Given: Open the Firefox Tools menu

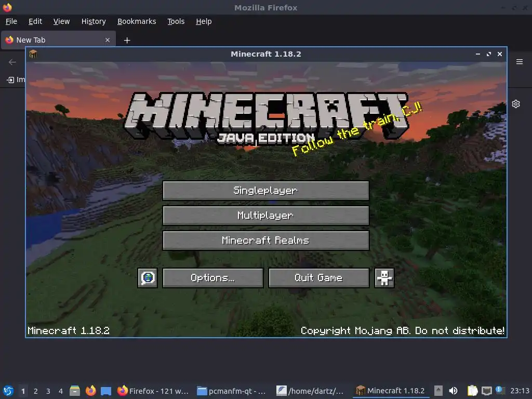Looking at the screenshot, I should click(x=176, y=21).
